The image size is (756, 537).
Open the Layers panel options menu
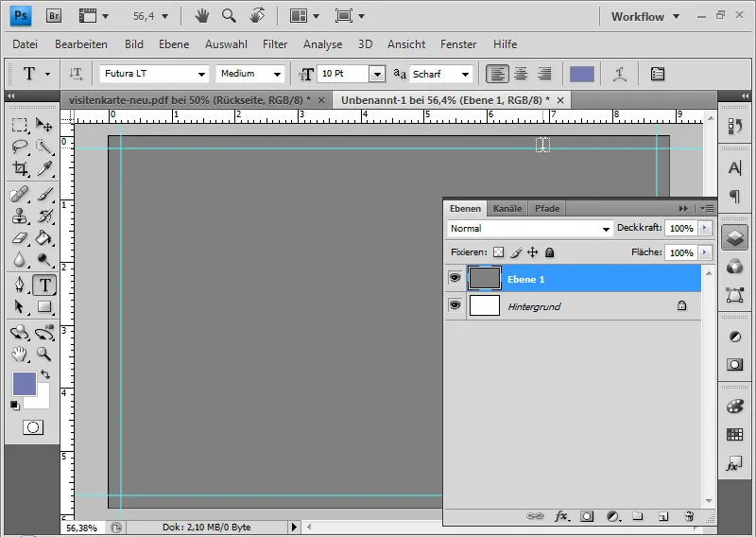tap(707, 208)
